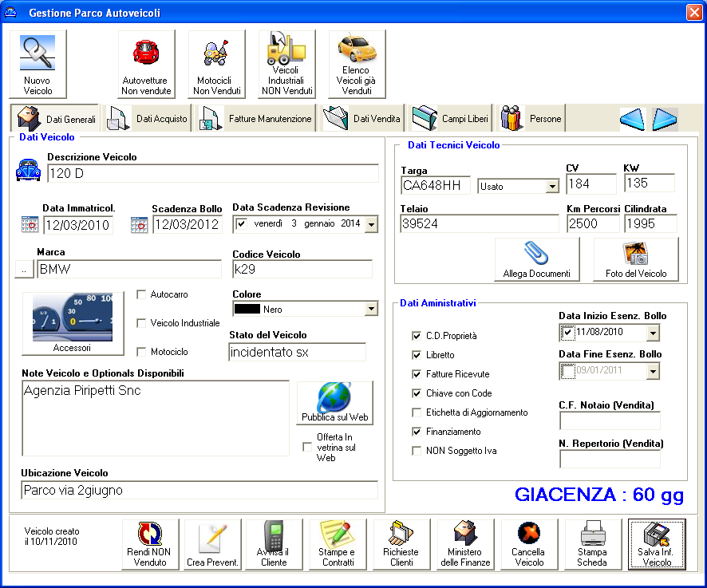The image size is (707, 588).
Task: Click the Allega Documenti paperclip button
Action: 537,260
